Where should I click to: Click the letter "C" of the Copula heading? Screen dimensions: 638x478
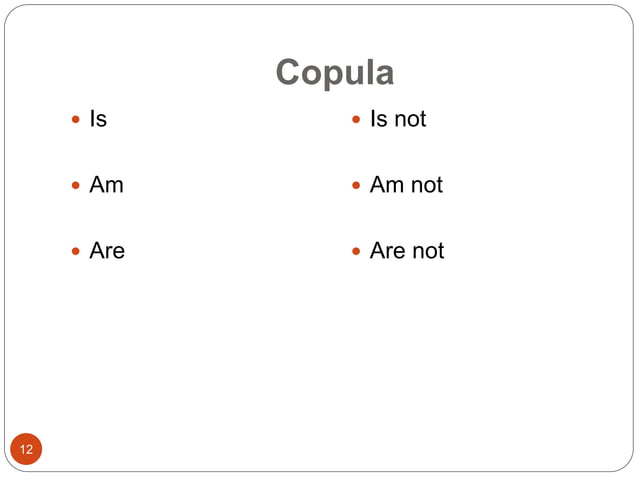pos(288,72)
